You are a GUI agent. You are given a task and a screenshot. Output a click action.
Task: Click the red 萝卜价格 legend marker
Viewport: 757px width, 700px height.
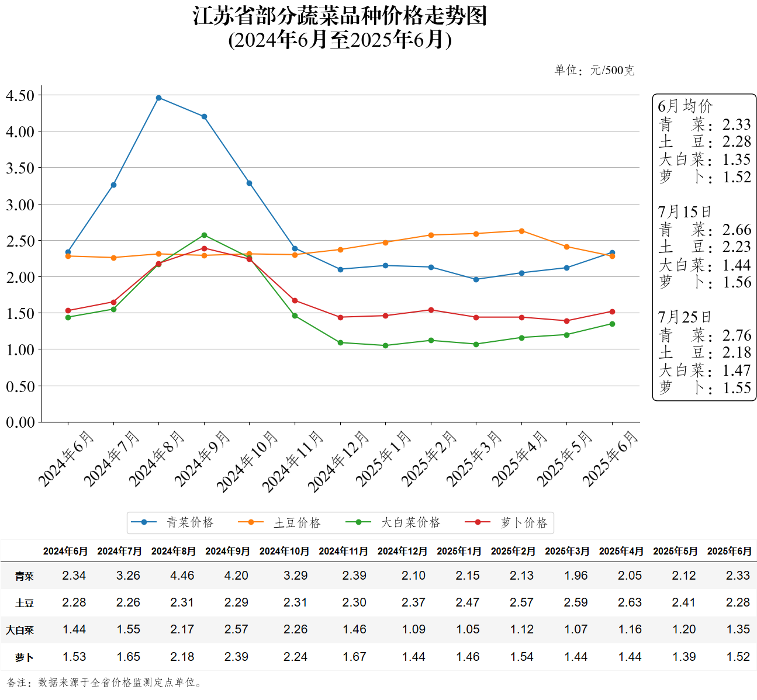click(x=478, y=522)
